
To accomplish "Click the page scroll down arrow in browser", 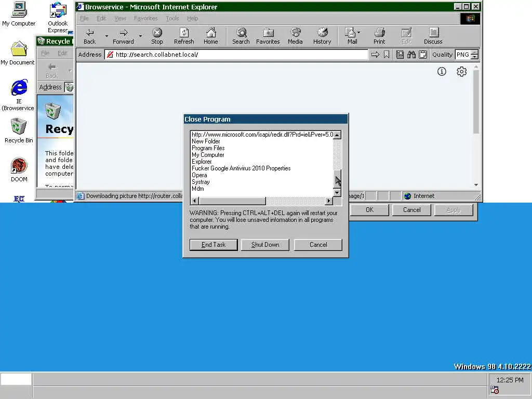I will [x=476, y=185].
